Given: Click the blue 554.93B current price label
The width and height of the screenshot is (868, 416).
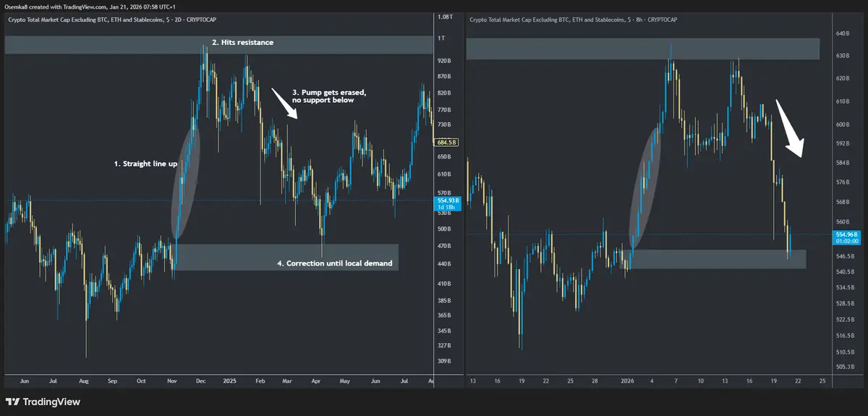Looking at the screenshot, I should [x=446, y=200].
